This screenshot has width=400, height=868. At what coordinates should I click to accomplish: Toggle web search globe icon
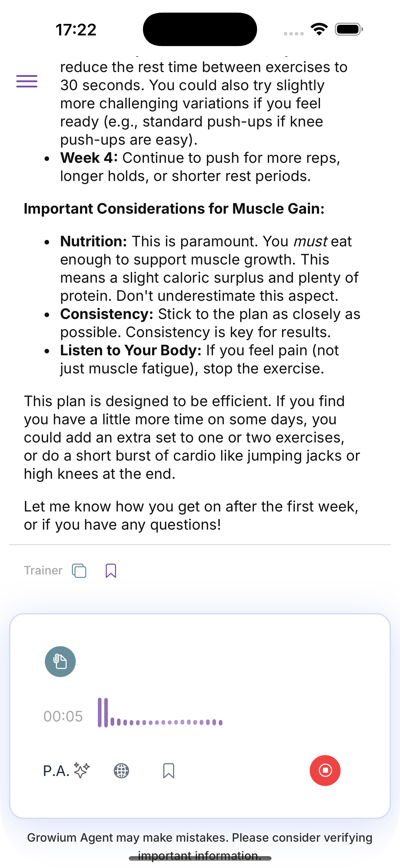pos(122,771)
